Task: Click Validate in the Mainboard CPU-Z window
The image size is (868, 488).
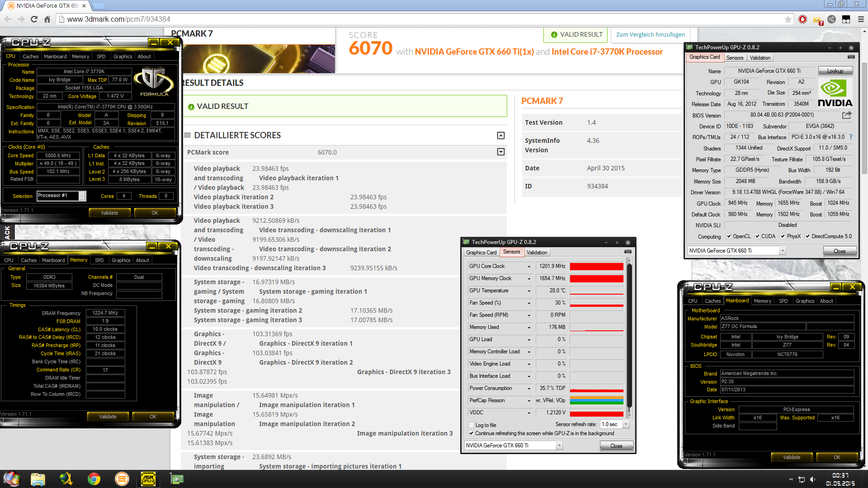Action: (792, 457)
